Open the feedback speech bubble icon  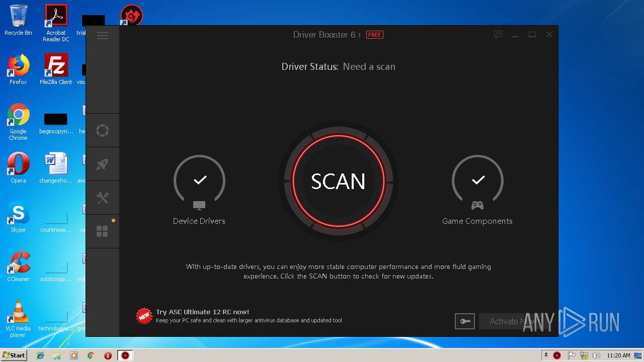(x=498, y=35)
